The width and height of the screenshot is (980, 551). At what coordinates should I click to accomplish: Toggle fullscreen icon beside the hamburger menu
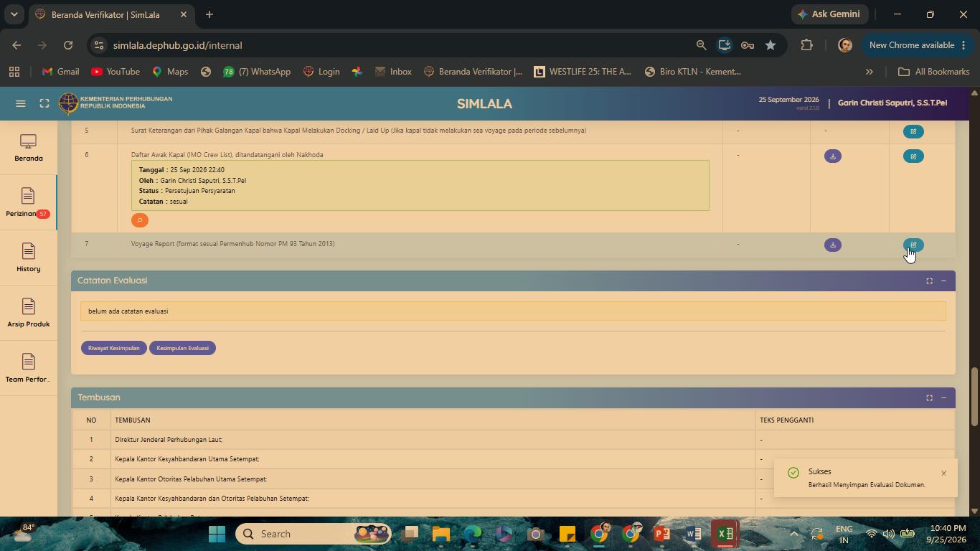[x=44, y=103]
